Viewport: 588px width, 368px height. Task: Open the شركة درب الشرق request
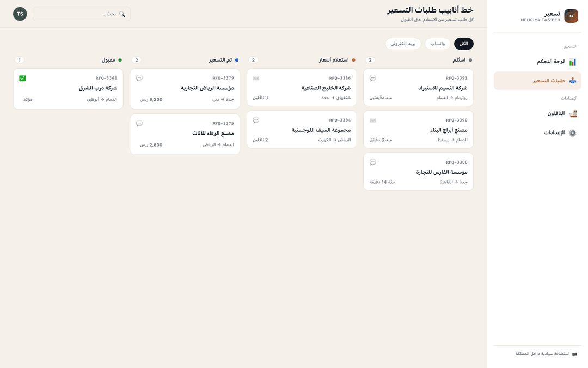point(68,89)
